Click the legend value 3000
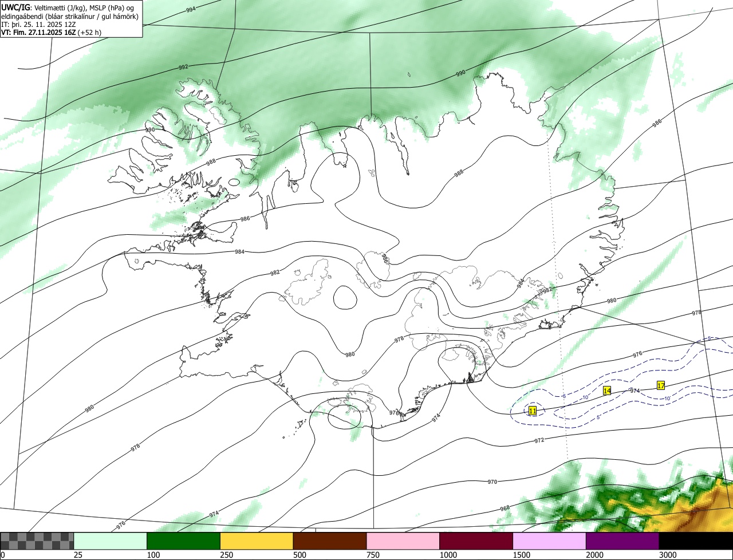Viewport: 733px width, 560px height. [668, 555]
